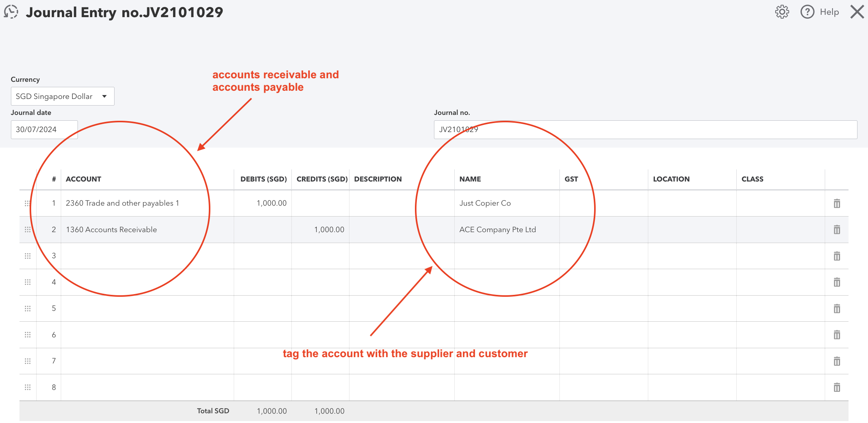Click the drag handle for row 2
This screenshot has height=423, width=868.
coord(28,229)
